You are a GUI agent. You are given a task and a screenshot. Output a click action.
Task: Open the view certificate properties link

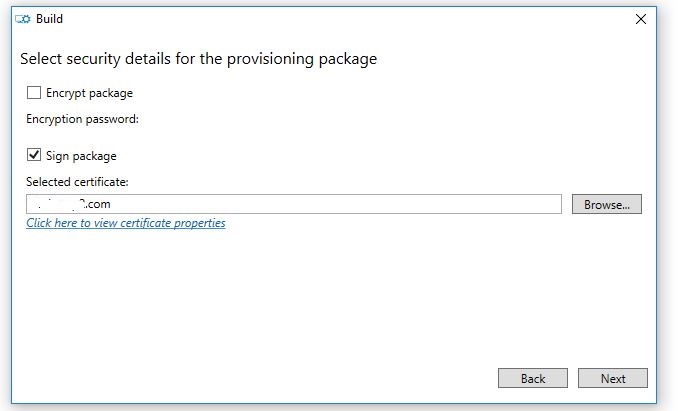(126, 223)
